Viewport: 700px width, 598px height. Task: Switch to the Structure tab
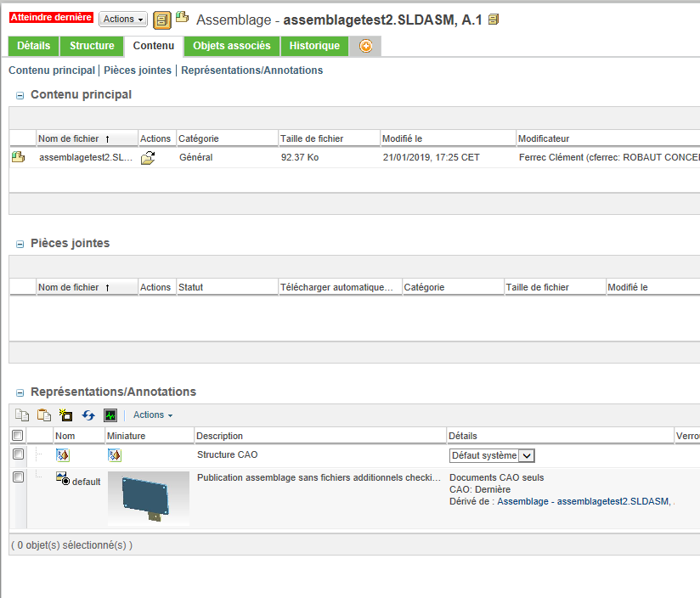pyautogui.click(x=92, y=46)
